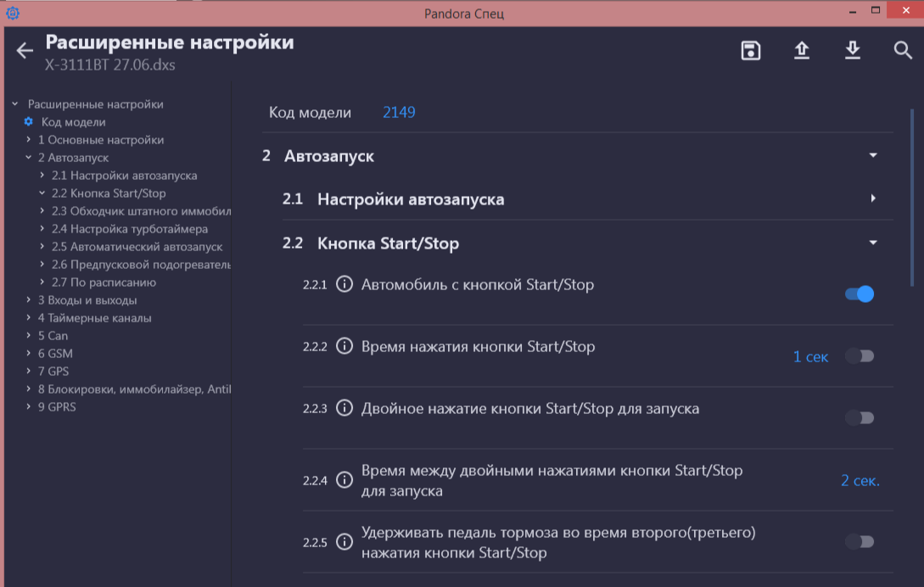Image resolution: width=924 pixels, height=587 pixels.
Task: Collapse the 2 Автозапуск section header
Action: coord(872,155)
